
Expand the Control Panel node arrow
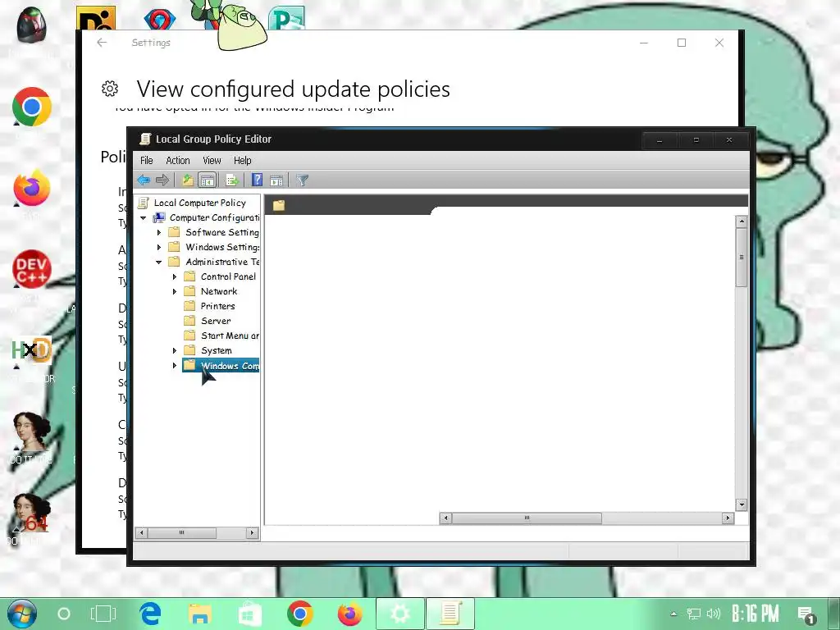174,277
